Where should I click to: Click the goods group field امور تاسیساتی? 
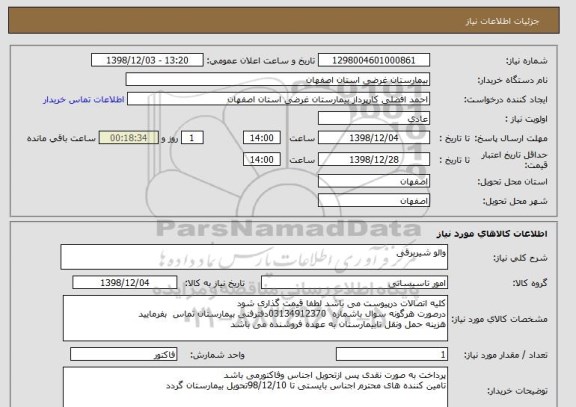pos(354,283)
